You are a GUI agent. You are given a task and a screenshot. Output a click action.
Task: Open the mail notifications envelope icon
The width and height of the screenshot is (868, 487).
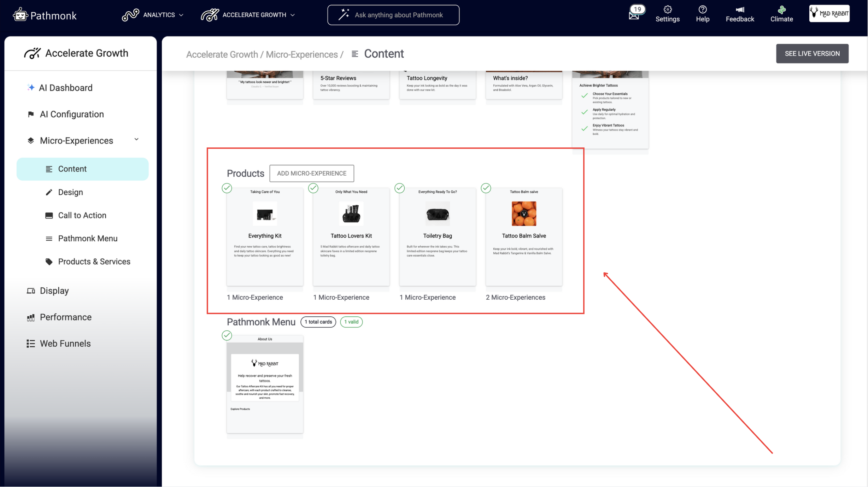634,16
